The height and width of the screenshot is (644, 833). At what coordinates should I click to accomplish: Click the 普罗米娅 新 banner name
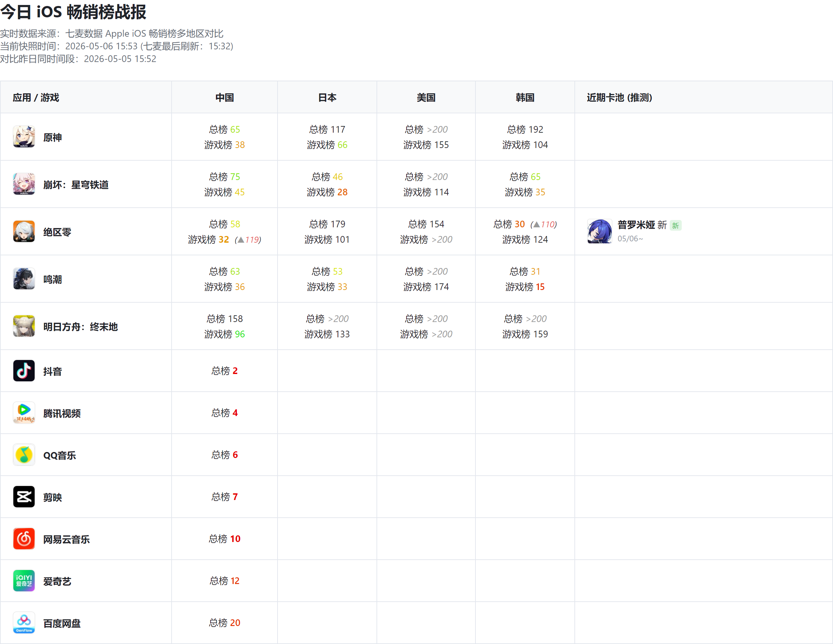click(x=642, y=225)
